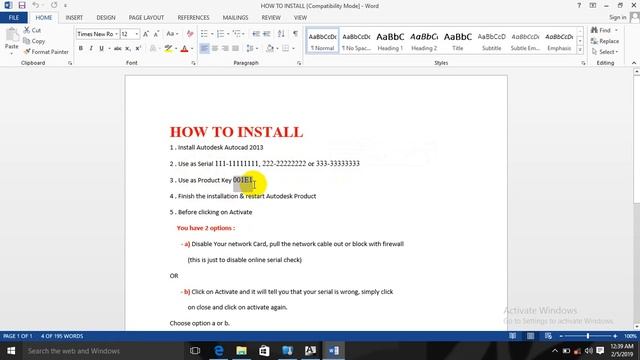Apply the Subtitle style
The width and height of the screenshot is (640, 360).
click(x=491, y=41)
